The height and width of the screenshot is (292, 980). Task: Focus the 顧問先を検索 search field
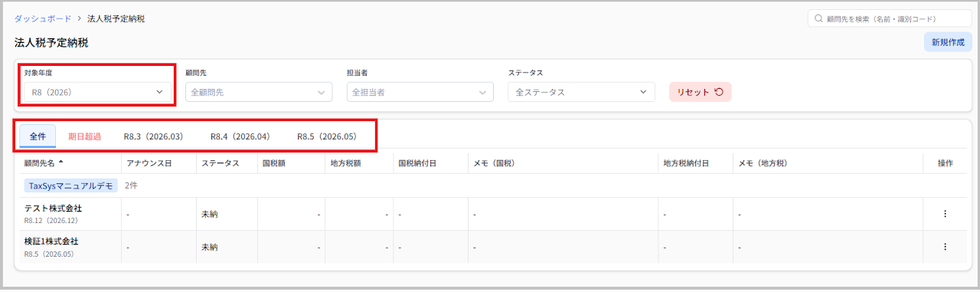click(890, 18)
